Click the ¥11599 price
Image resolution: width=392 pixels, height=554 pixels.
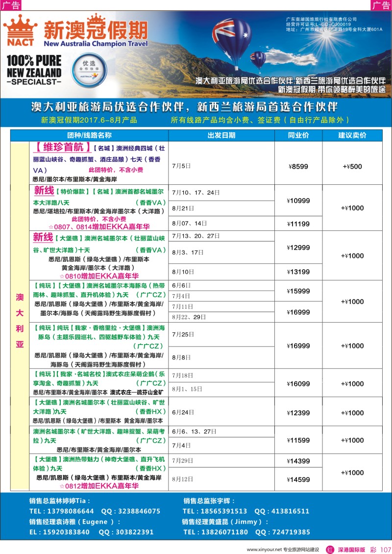(x=298, y=441)
